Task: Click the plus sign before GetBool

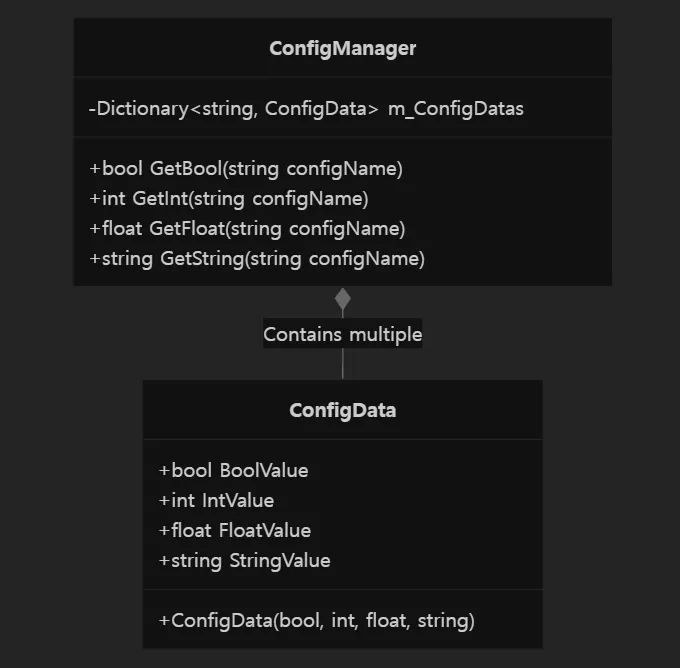Action: [x=95, y=169]
